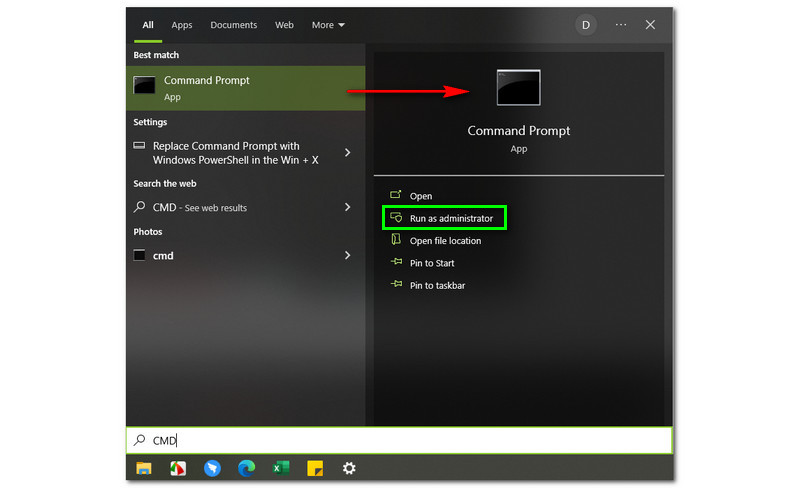Image resolution: width=800 pixels, height=488 pixels.
Task: Open Excel from the taskbar
Action: point(281,468)
